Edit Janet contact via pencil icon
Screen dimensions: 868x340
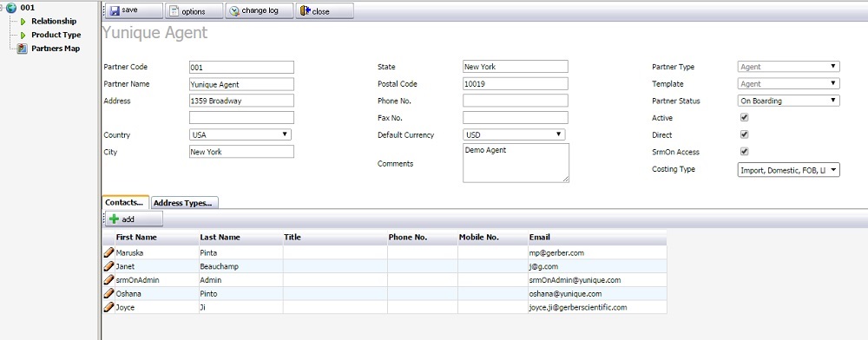pyautogui.click(x=108, y=266)
